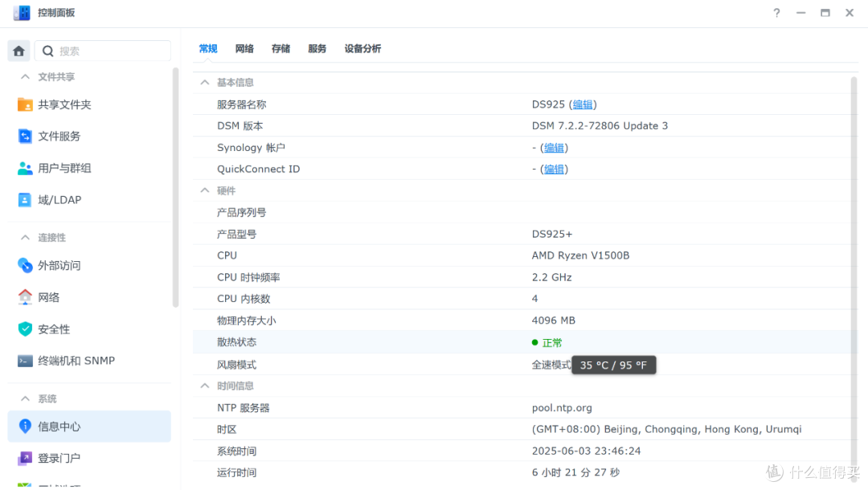Select the Security shield icon
This screenshot has width=868, height=490.
(25, 329)
